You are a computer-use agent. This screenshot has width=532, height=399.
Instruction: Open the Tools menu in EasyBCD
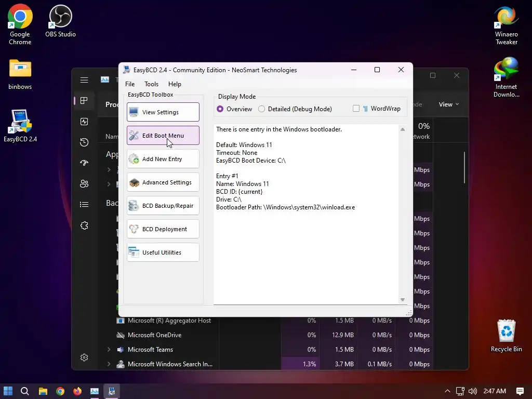click(x=151, y=84)
